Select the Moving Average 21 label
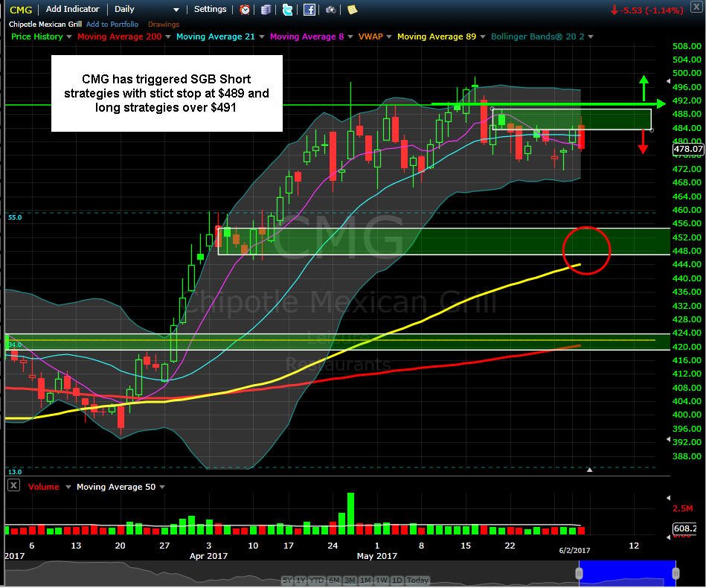 coord(216,36)
